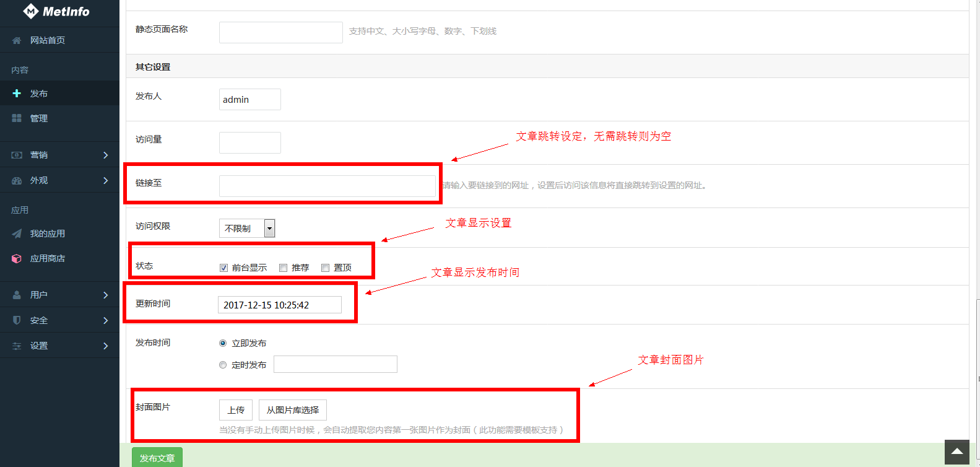The height and width of the screenshot is (467, 980).
Task: Expand the 设置 menu chevron
Action: click(106, 346)
